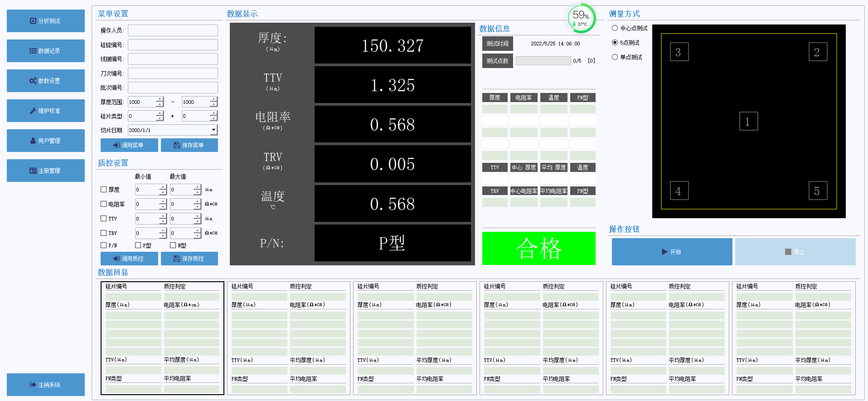Select the 5点测试 radio option
This screenshot has height=401, width=868.
point(615,43)
